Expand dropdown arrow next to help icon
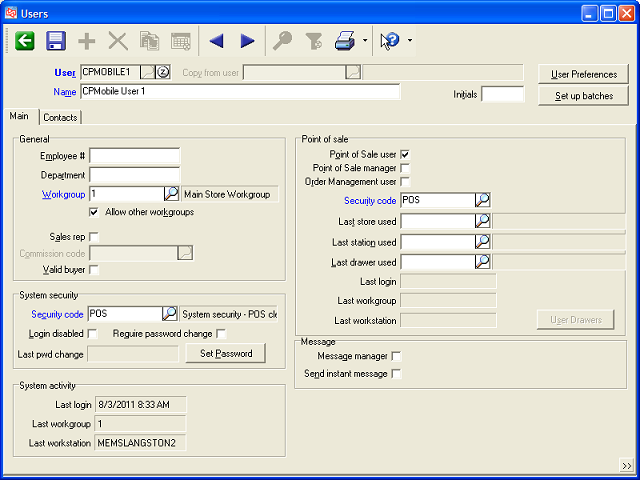This screenshot has width=640, height=480. point(410,41)
